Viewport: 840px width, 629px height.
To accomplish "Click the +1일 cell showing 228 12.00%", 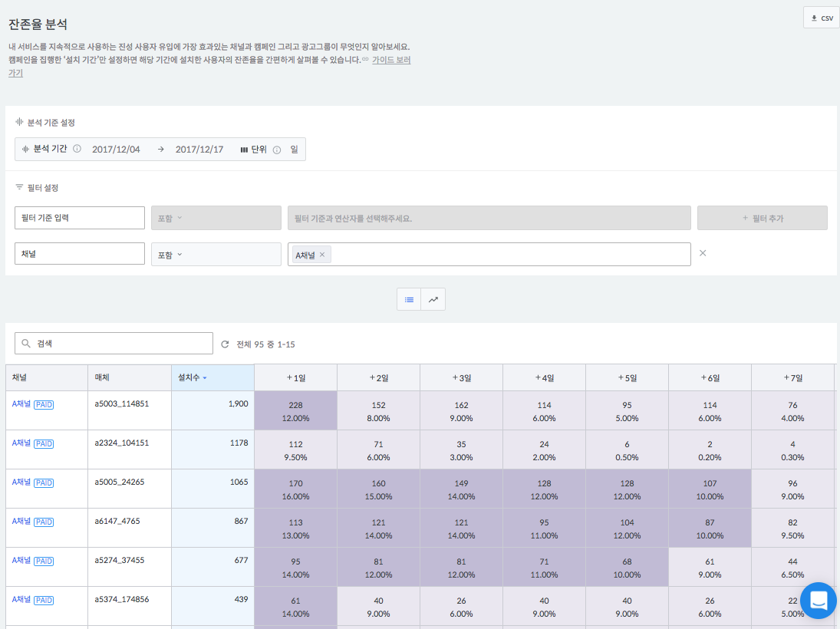I will coord(295,410).
